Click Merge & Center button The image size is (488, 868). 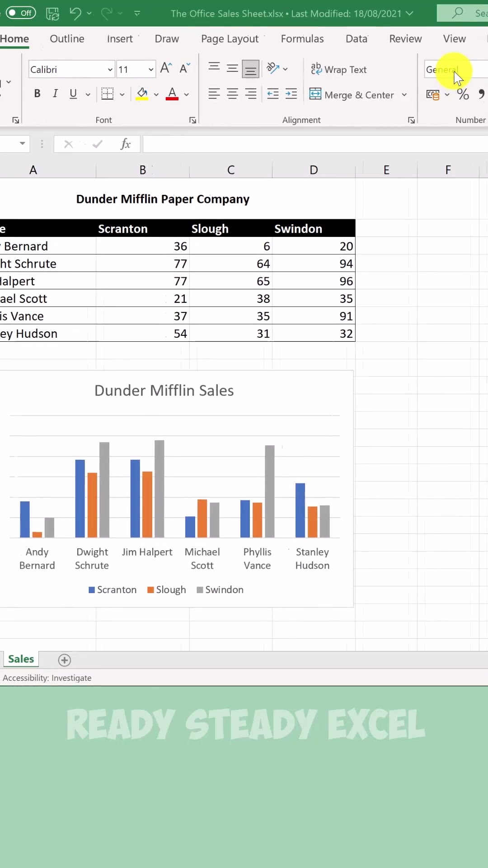click(x=352, y=94)
